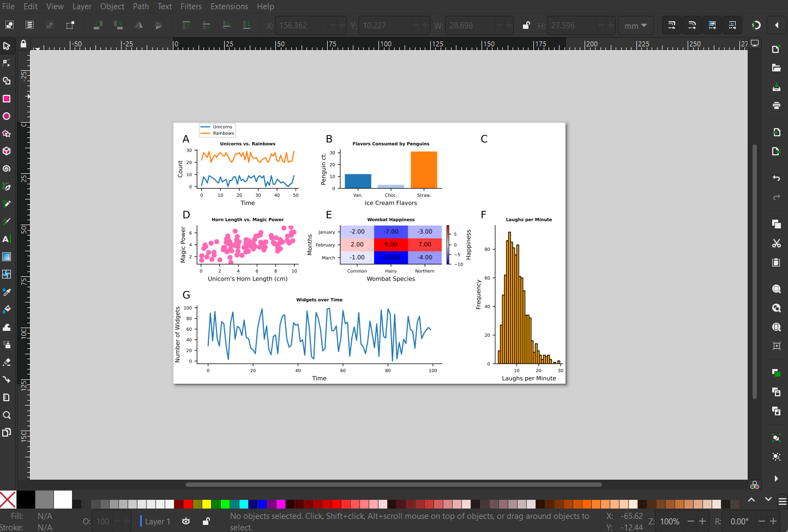Viewport: 788px width, 532px height.
Task: Select the Rectangle tool
Action: point(7,99)
